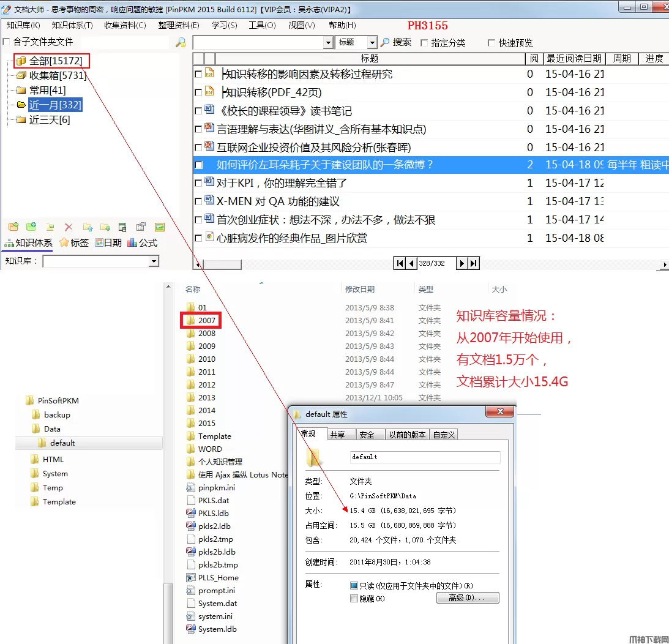
Task: Click the web page icon of 心脏病发作 row
Action: (x=209, y=236)
